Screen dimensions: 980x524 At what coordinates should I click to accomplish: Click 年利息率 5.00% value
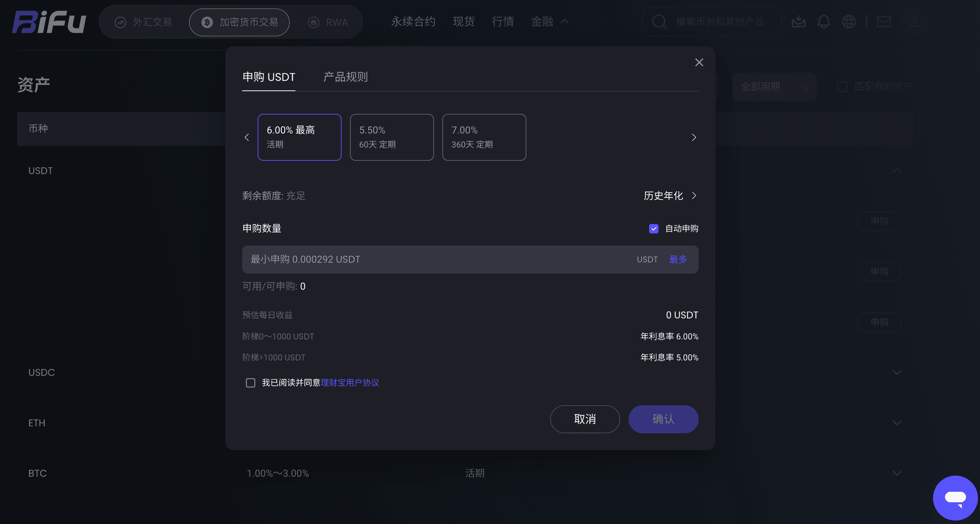[669, 358]
